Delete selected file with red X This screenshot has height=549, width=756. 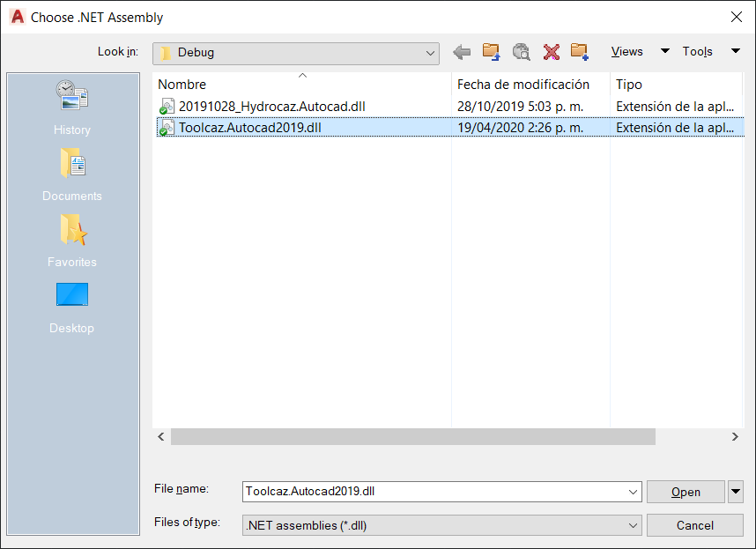[x=551, y=52]
